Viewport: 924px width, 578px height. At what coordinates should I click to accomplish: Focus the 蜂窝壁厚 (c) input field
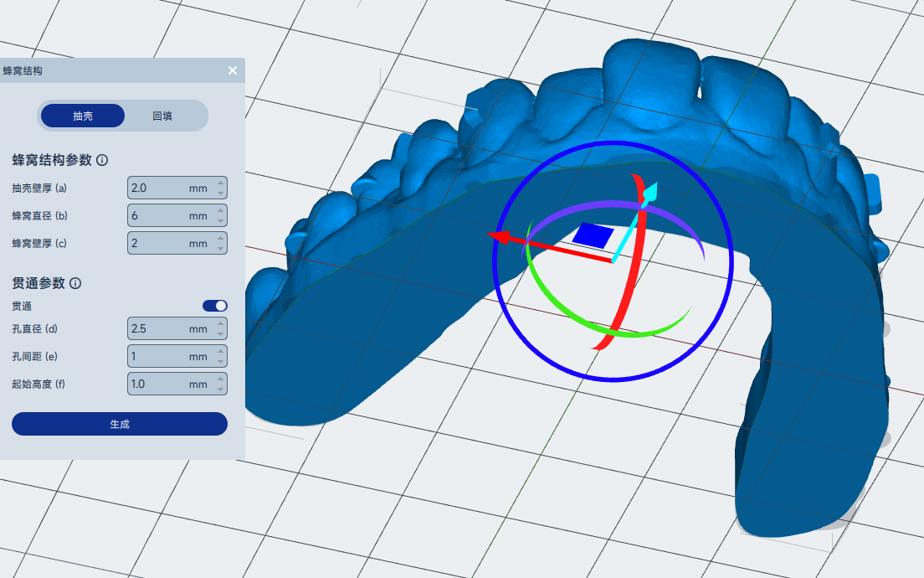coord(177,243)
